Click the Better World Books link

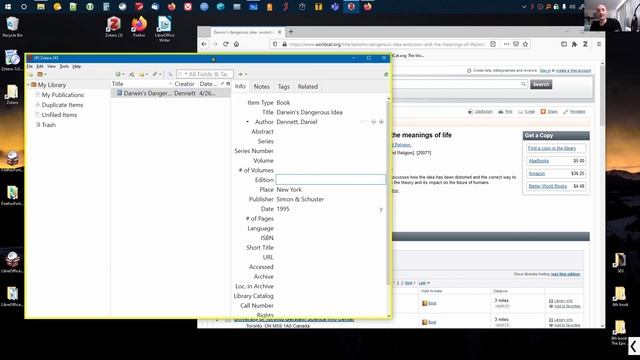pyautogui.click(x=548, y=186)
